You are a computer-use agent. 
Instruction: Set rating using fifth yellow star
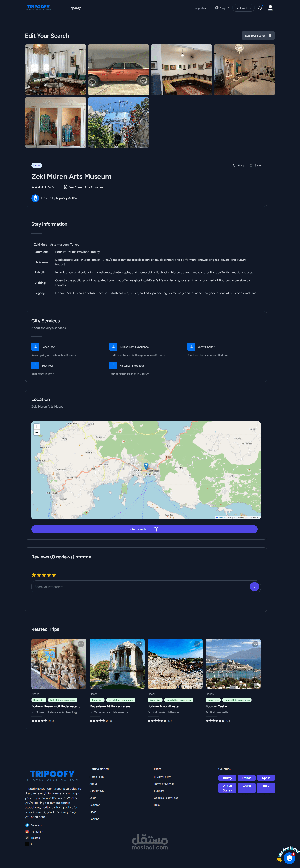54,575
